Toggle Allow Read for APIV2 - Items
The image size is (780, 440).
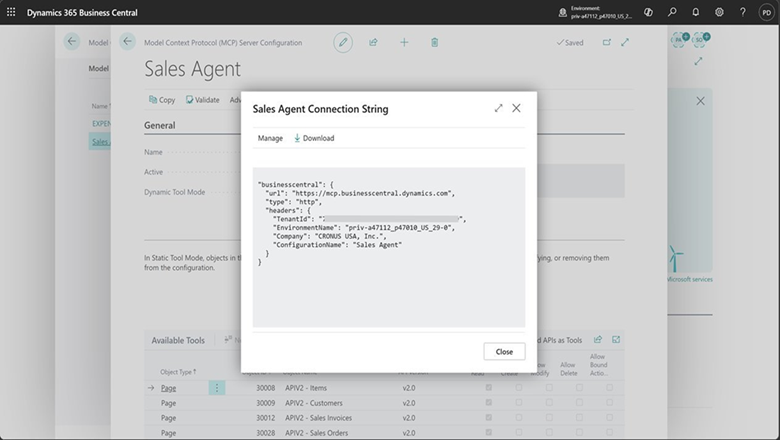488,387
